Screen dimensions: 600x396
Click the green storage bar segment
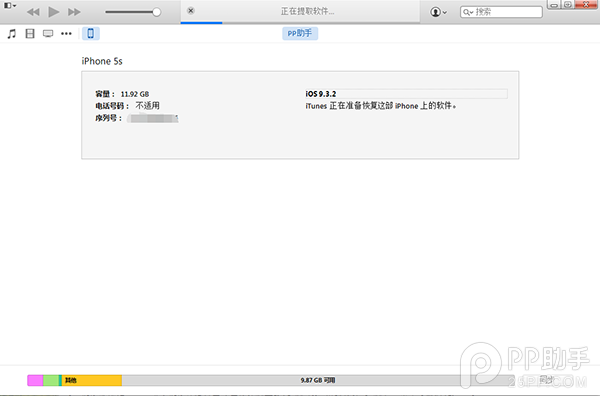(51, 380)
